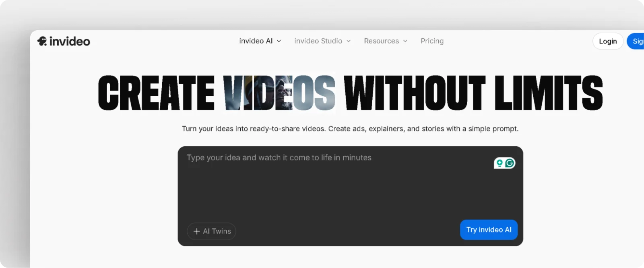
Task: Click the invideo mascot logo icon
Action: [42, 41]
